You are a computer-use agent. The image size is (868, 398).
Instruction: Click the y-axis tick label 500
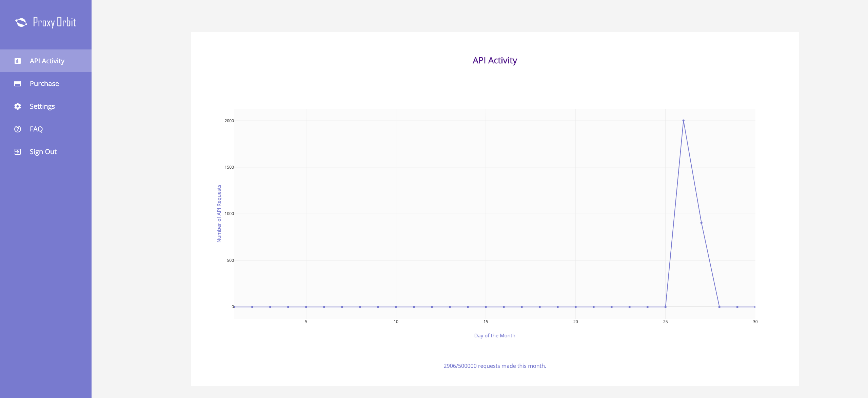231,260
